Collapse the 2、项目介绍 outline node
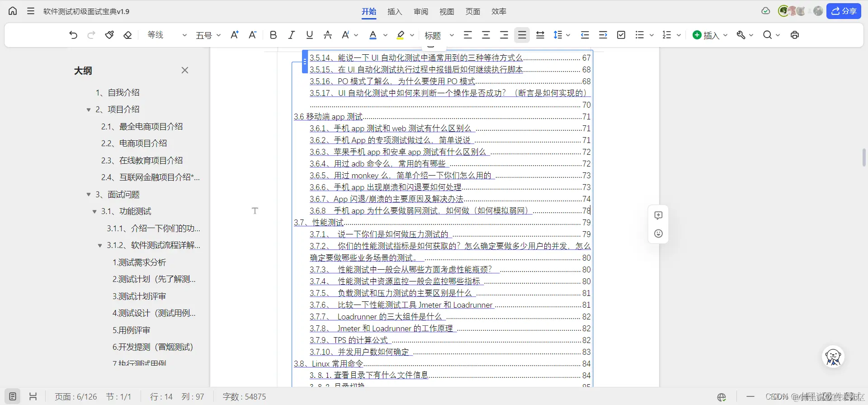The height and width of the screenshot is (405, 868). (89, 110)
